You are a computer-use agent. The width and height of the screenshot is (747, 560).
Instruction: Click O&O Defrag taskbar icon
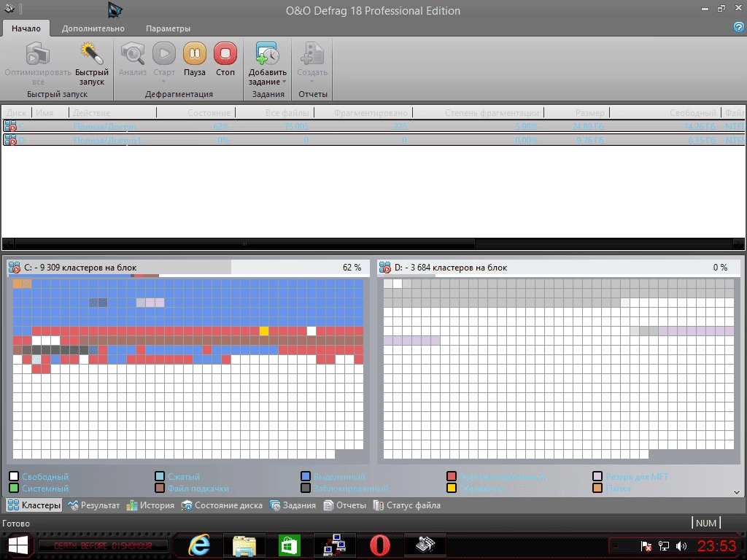click(x=425, y=544)
